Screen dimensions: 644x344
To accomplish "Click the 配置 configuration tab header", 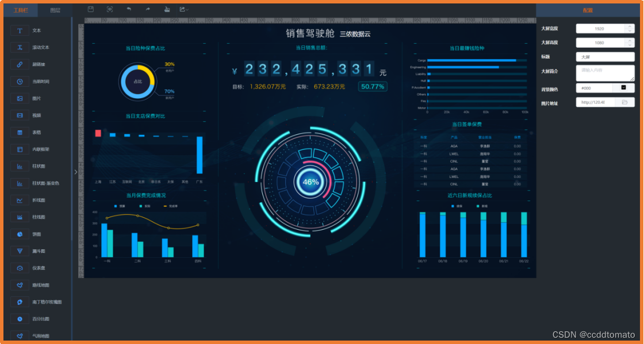I will 588,11.
